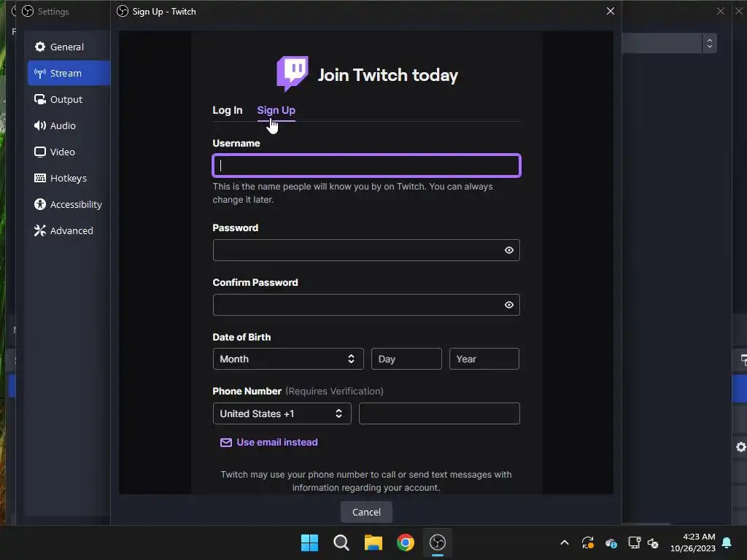Go to the Audio settings section
The width and height of the screenshot is (747, 560).
pos(67,125)
